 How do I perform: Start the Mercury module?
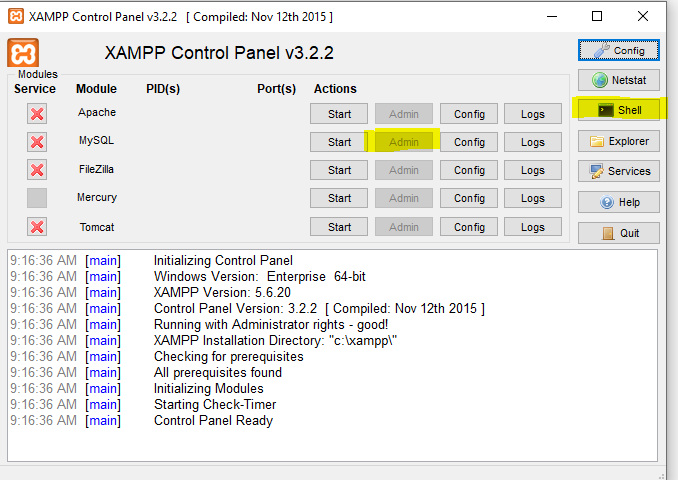coord(339,198)
